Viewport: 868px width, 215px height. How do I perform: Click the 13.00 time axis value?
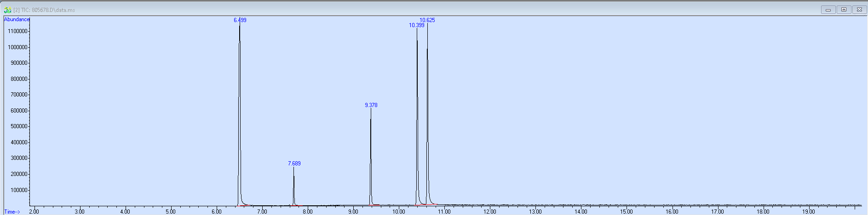click(535, 212)
